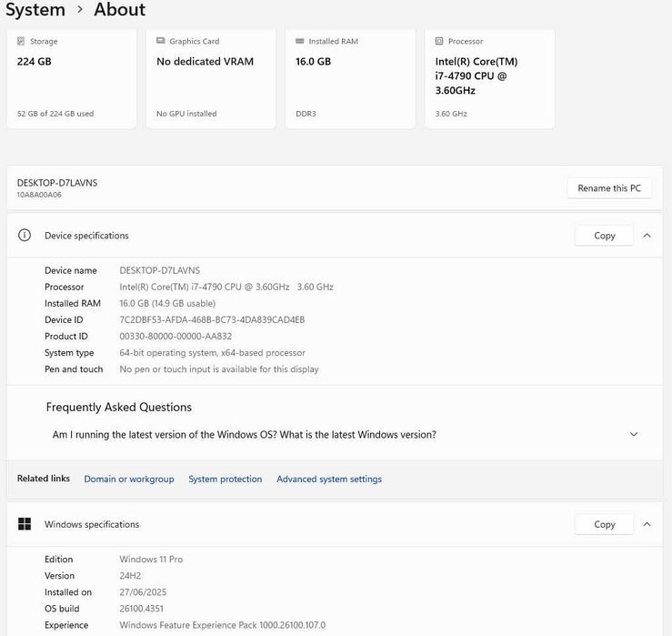Click the Device ID value text
Viewport: 672px width, 636px height.
(x=212, y=320)
